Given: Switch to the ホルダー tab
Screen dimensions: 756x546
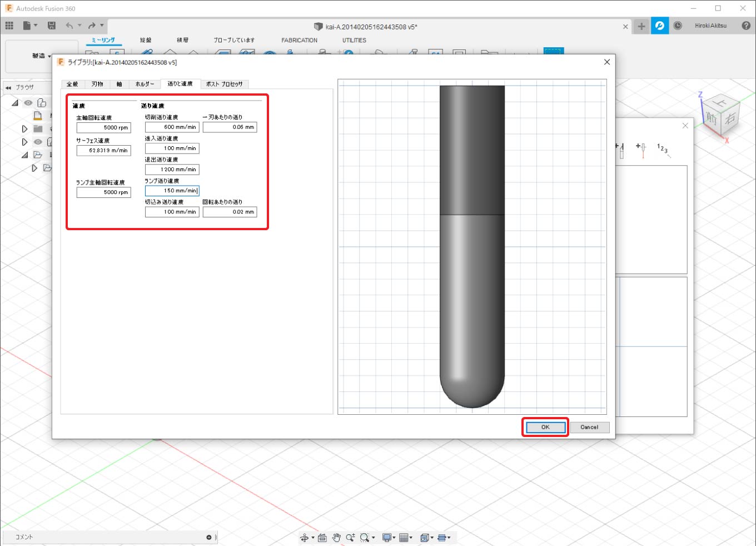Looking at the screenshot, I should 145,84.
